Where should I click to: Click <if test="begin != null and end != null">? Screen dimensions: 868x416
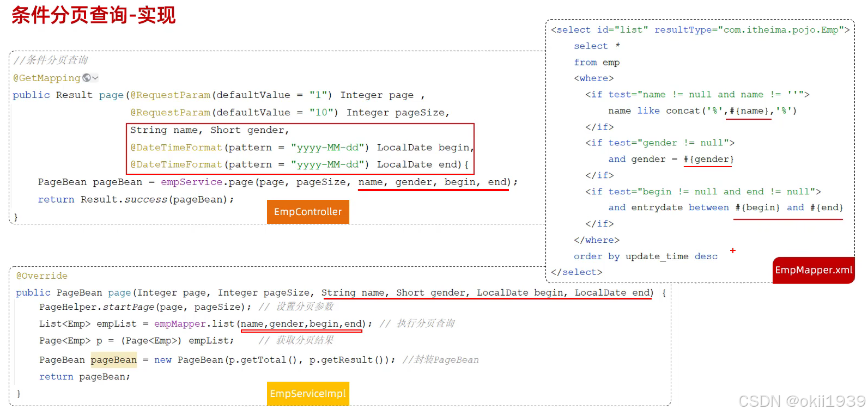703,192
